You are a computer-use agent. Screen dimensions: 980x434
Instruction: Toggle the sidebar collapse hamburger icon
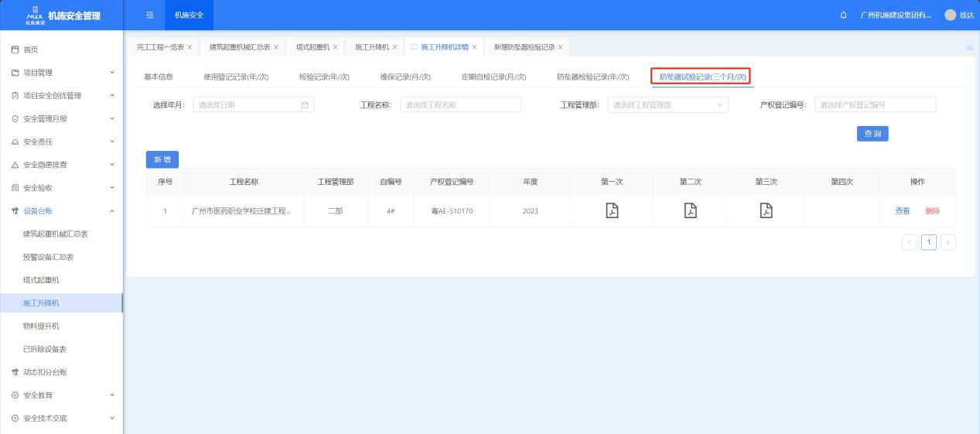tap(150, 15)
